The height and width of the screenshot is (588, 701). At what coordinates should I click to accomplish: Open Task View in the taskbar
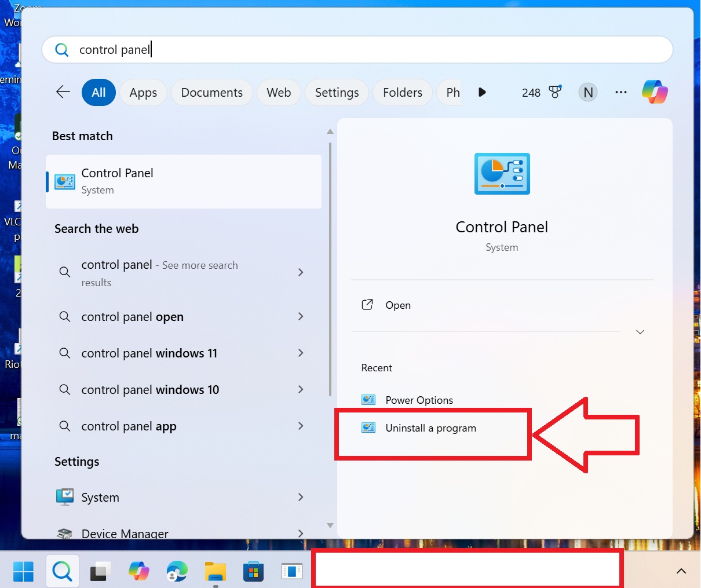tap(100, 572)
